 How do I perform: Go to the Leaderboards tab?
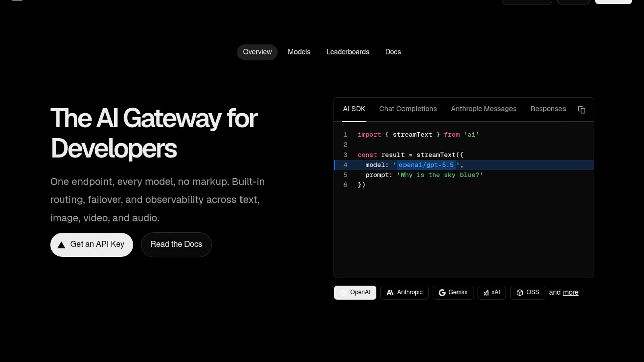(x=348, y=52)
